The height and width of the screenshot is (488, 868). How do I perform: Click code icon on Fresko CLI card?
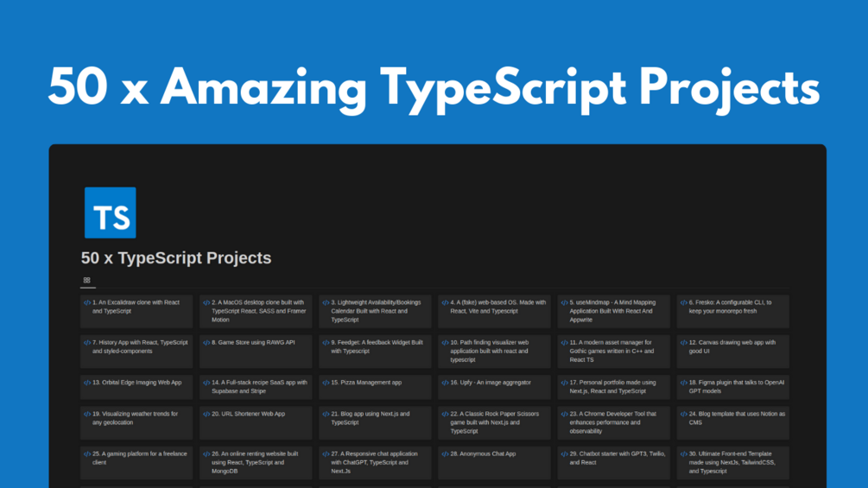tap(684, 302)
